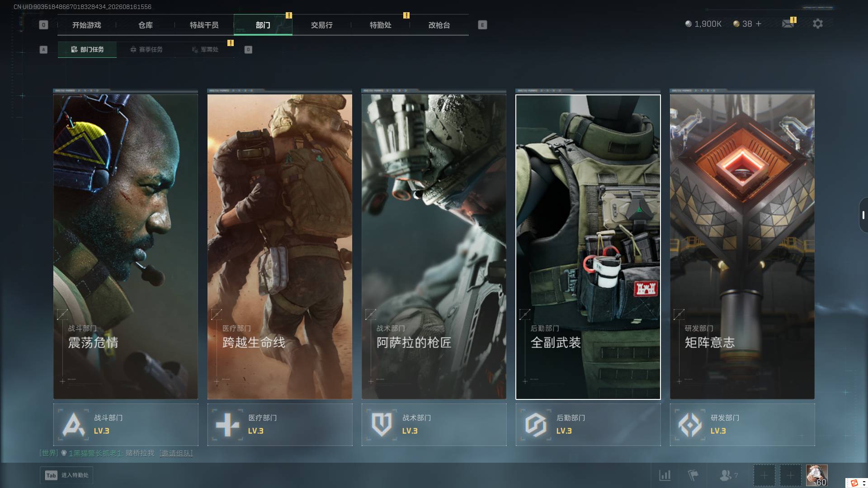Click the Q key previous-tab icon
The image size is (868, 488).
click(x=43, y=25)
